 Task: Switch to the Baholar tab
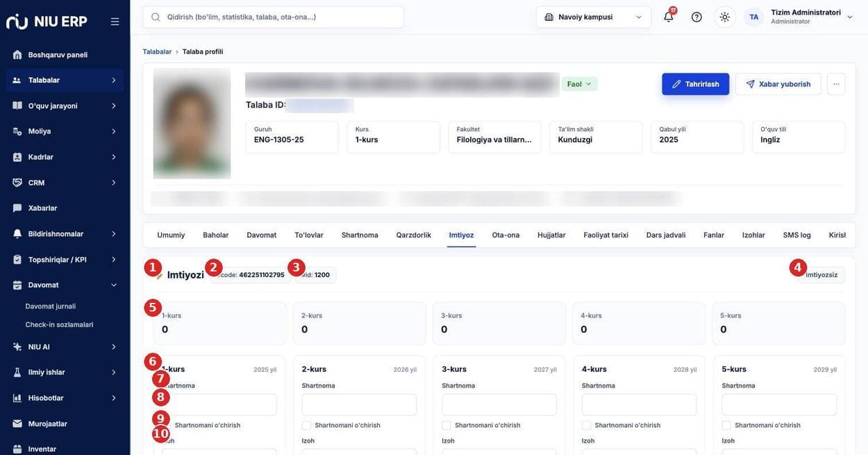[x=216, y=235]
